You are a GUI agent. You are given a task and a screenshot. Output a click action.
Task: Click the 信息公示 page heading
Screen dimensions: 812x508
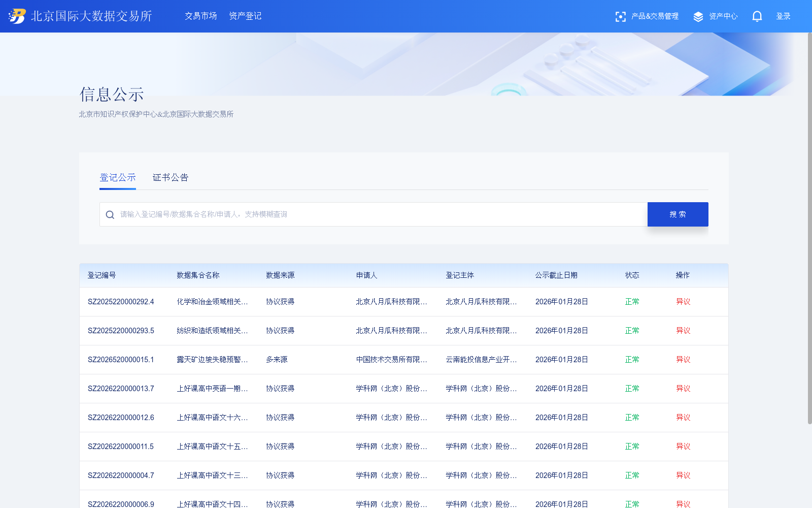click(x=112, y=94)
